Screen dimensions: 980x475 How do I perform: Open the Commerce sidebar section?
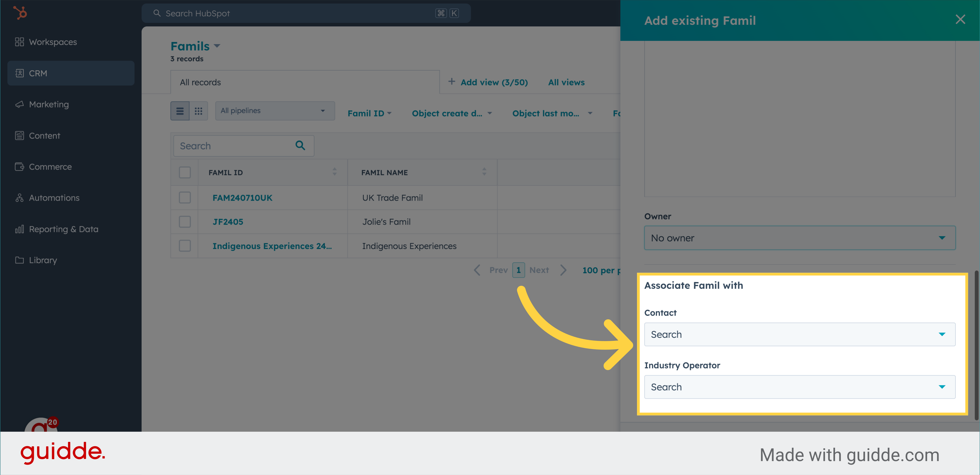50,166
